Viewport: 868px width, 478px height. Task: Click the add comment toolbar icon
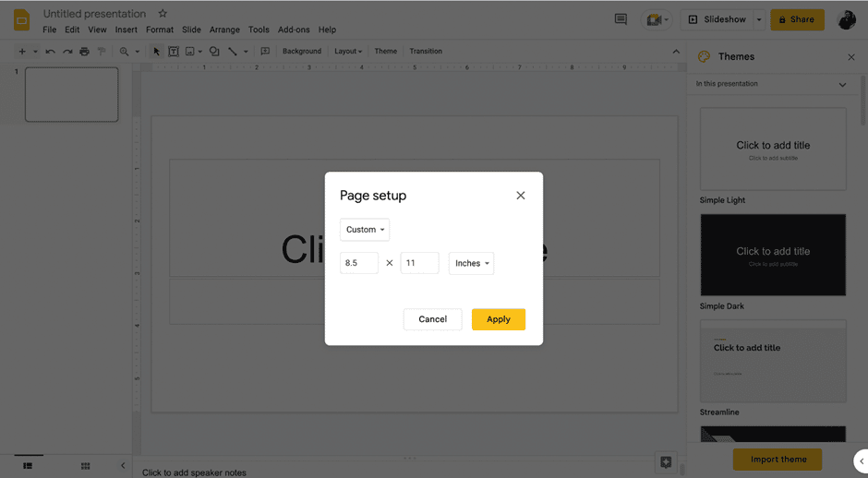[265, 52]
